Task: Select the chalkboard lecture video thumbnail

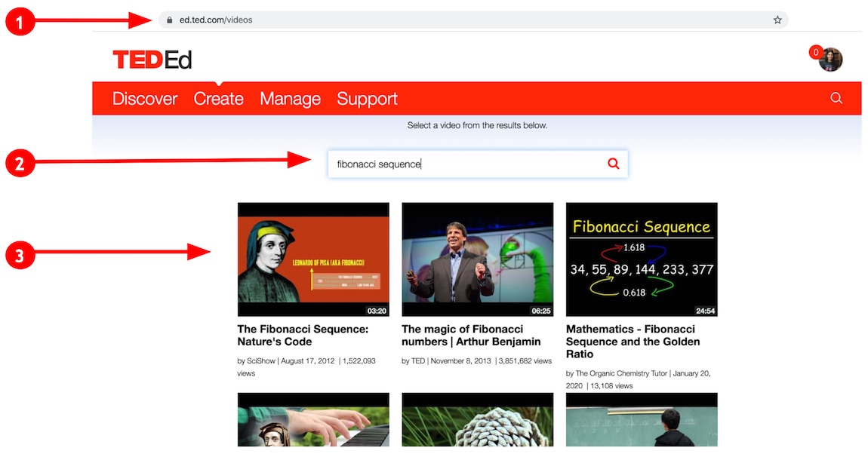Action: (642, 419)
